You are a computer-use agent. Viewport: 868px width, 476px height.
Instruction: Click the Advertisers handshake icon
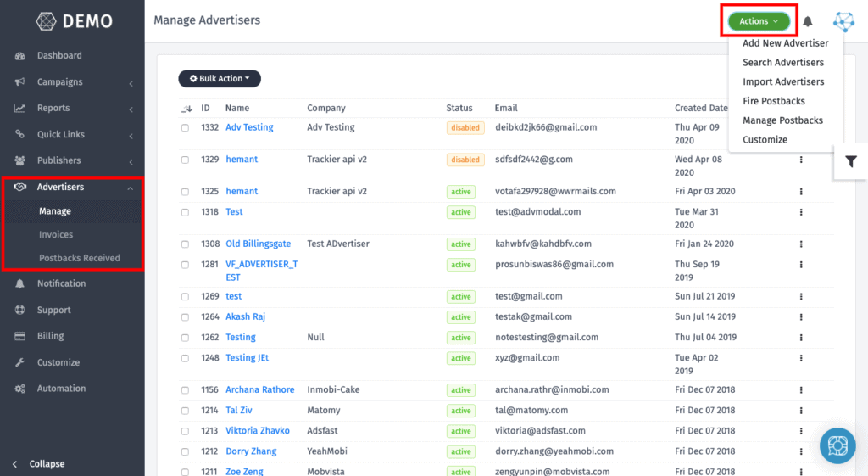point(20,187)
